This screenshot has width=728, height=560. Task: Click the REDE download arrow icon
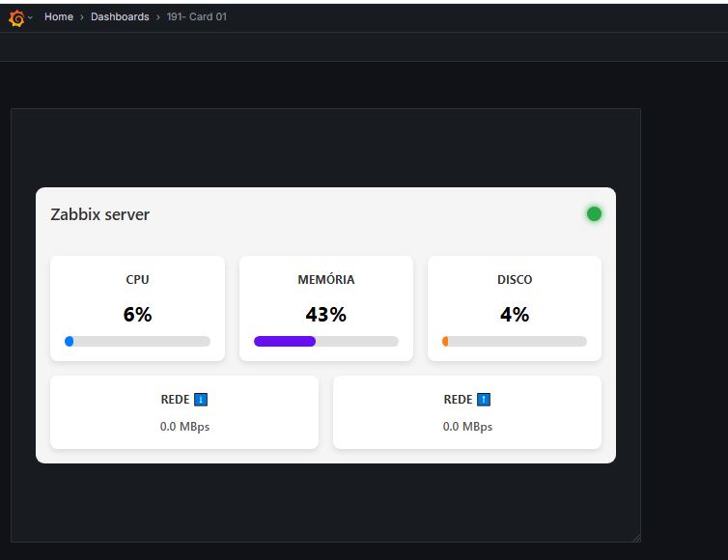[201, 400]
